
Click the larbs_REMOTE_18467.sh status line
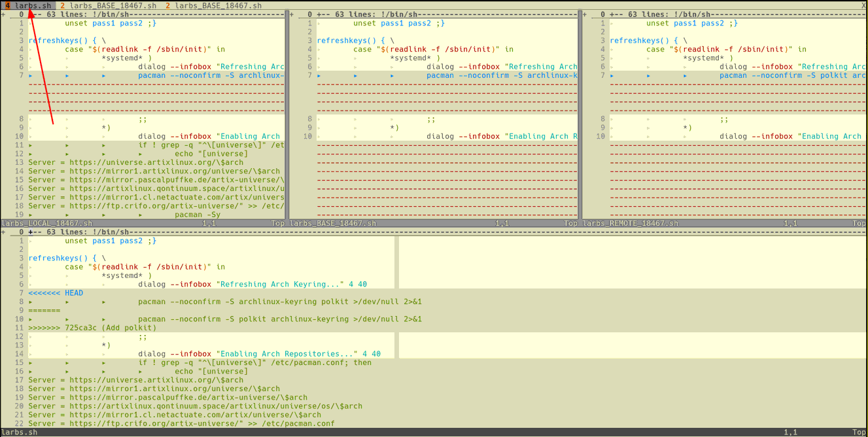coord(725,223)
